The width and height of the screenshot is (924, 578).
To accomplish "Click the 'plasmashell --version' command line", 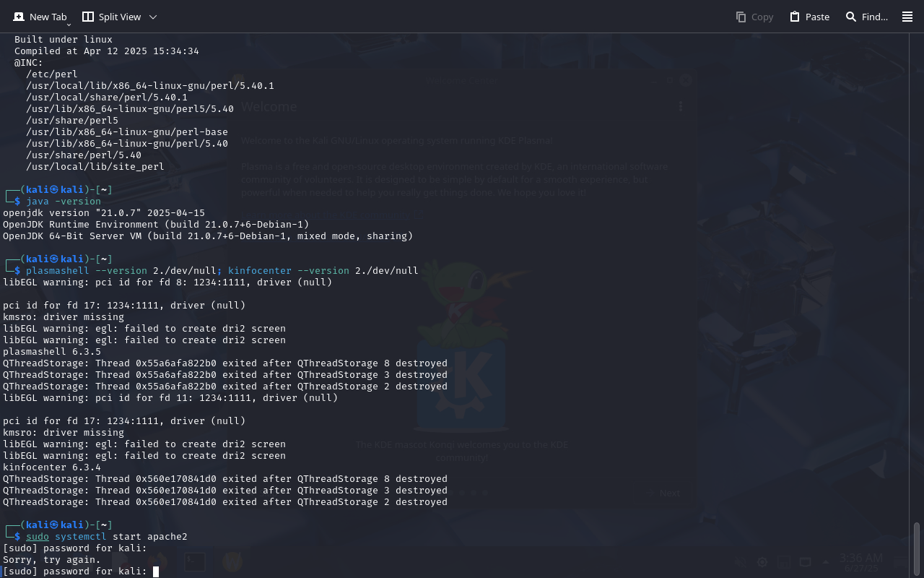I will [222, 270].
